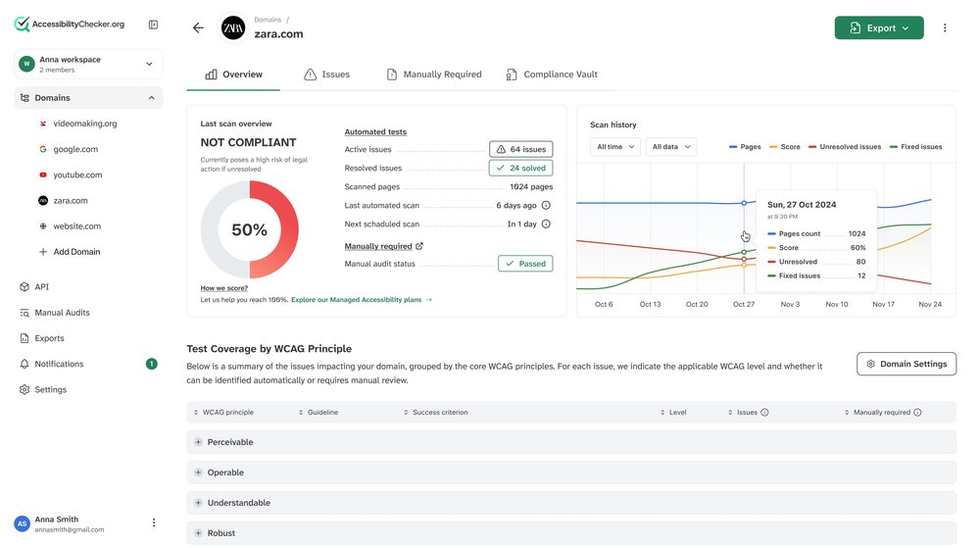Click the Passed audit status badge

[525, 263]
